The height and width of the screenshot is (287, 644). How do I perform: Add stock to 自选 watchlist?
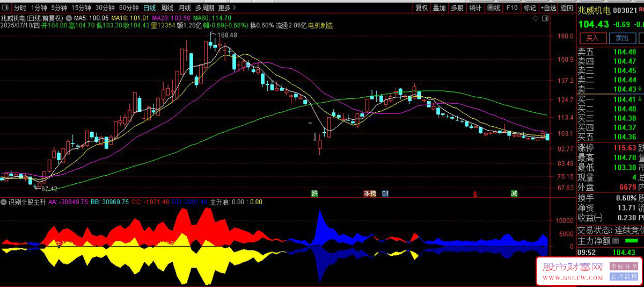548,8
